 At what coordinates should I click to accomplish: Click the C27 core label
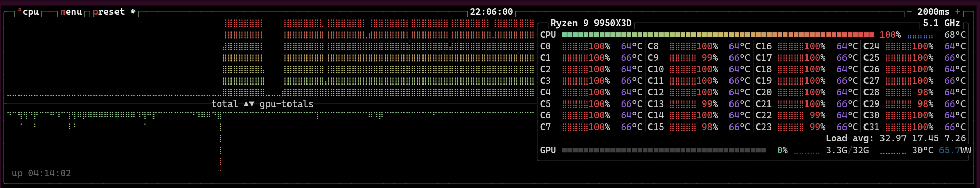pos(871,81)
